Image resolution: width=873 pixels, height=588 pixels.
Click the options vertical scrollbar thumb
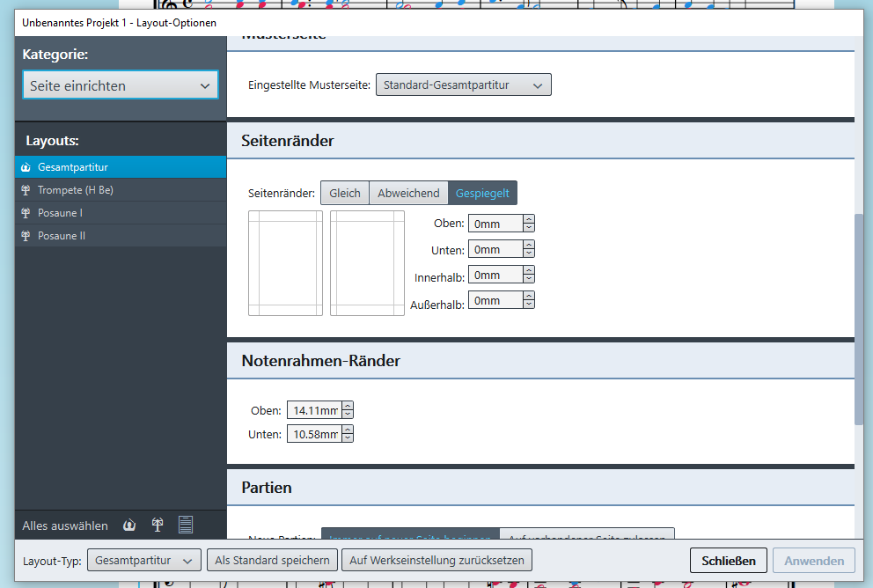(x=859, y=320)
